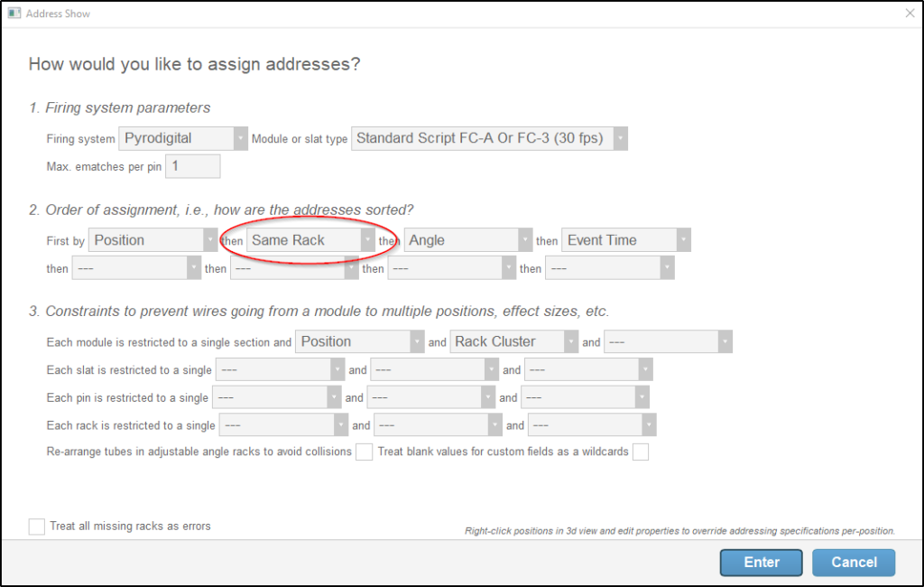Change the circled Same Rack sort dropdown
The image size is (924, 587).
click(366, 240)
